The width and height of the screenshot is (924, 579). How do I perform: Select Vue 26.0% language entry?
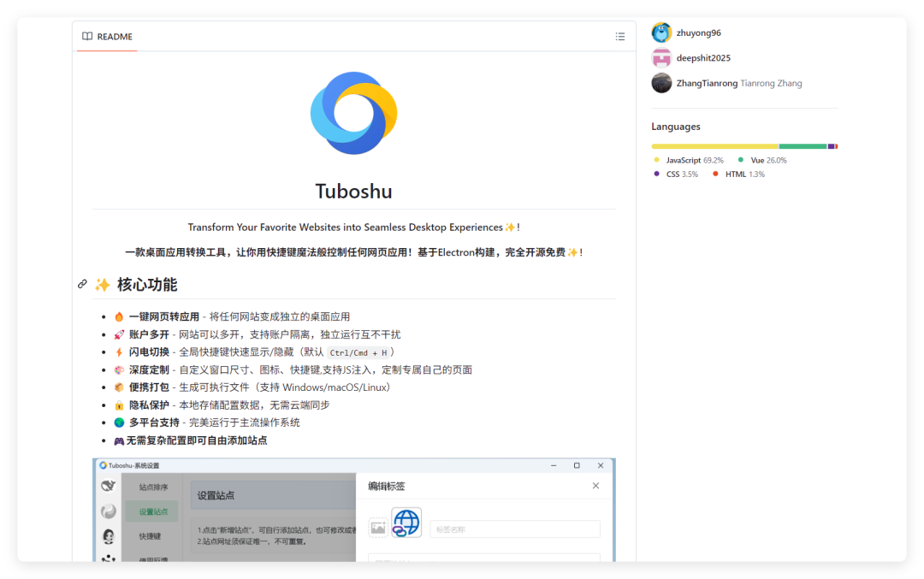pyautogui.click(x=762, y=160)
